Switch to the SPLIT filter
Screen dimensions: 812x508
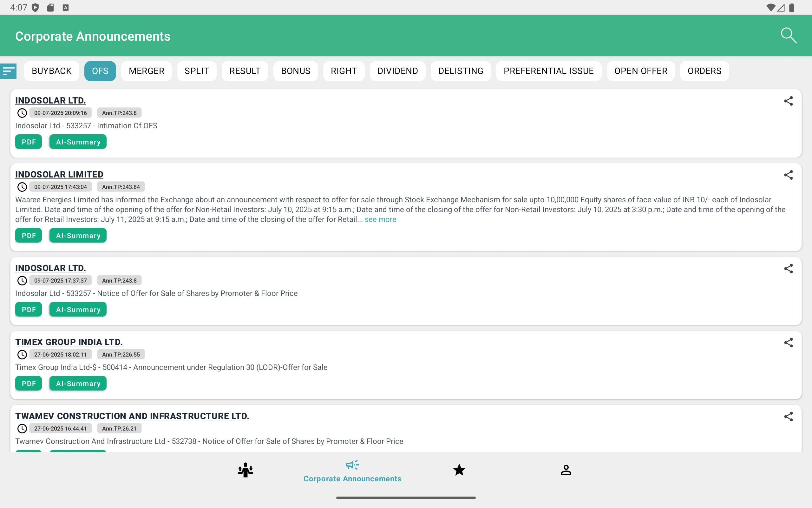tap(197, 71)
